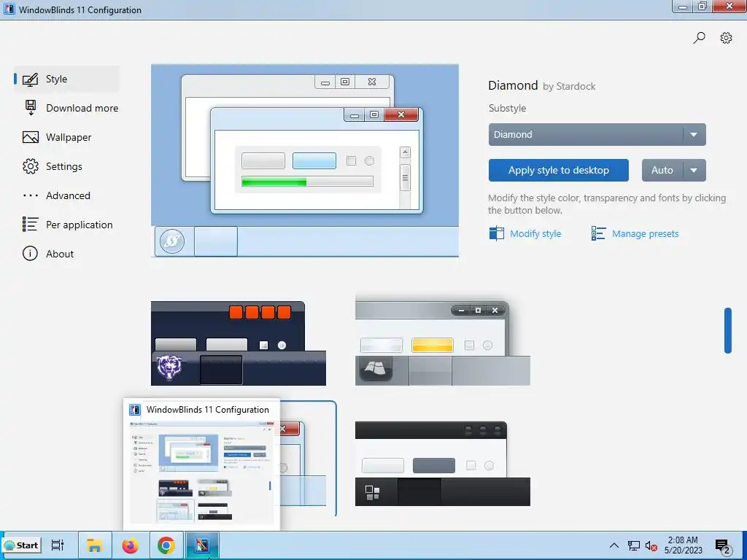Click the Manage presets link
Image resolution: width=747 pixels, height=560 pixels.
[x=645, y=233]
